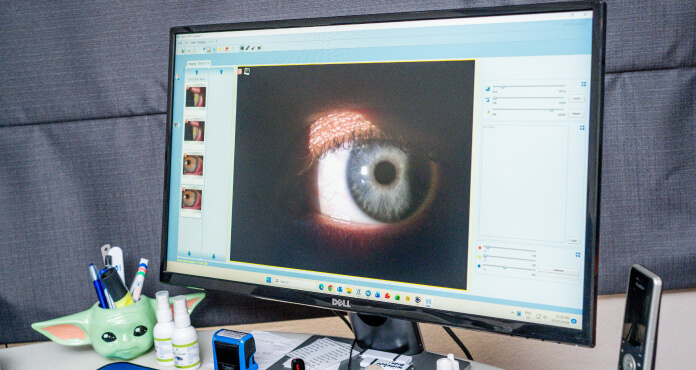Image resolution: width=696 pixels, height=370 pixels.
Task: Click the third slider with right-side handle
Action: point(528,110)
